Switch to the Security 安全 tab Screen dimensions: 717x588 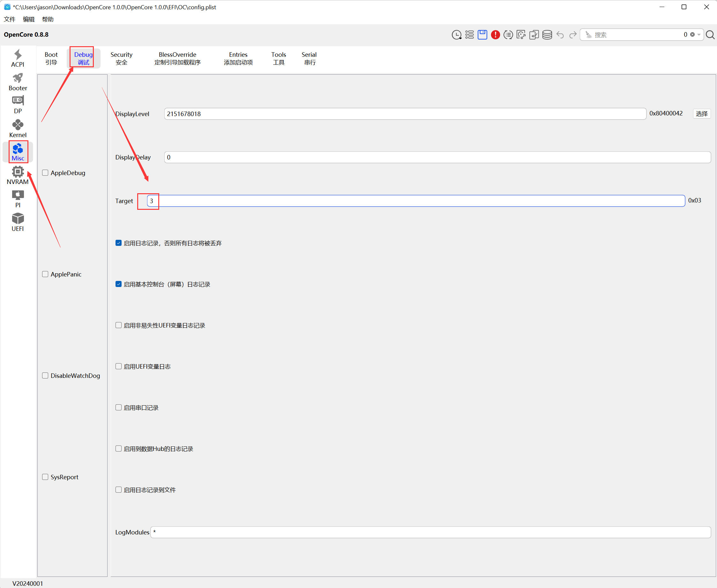121,58
